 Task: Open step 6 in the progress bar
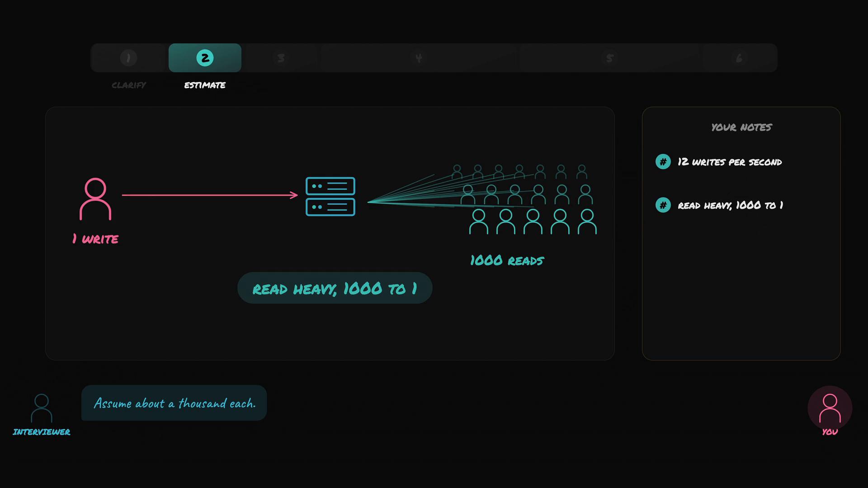tap(739, 58)
